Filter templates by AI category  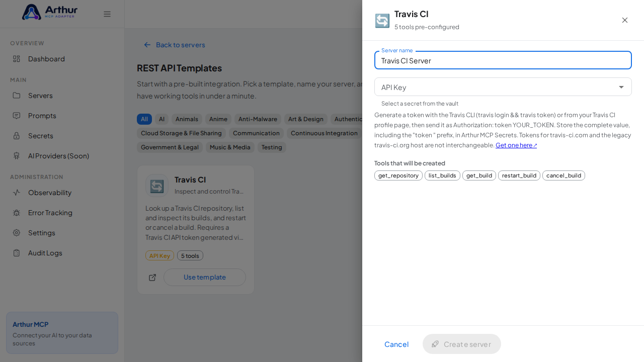[x=162, y=119]
